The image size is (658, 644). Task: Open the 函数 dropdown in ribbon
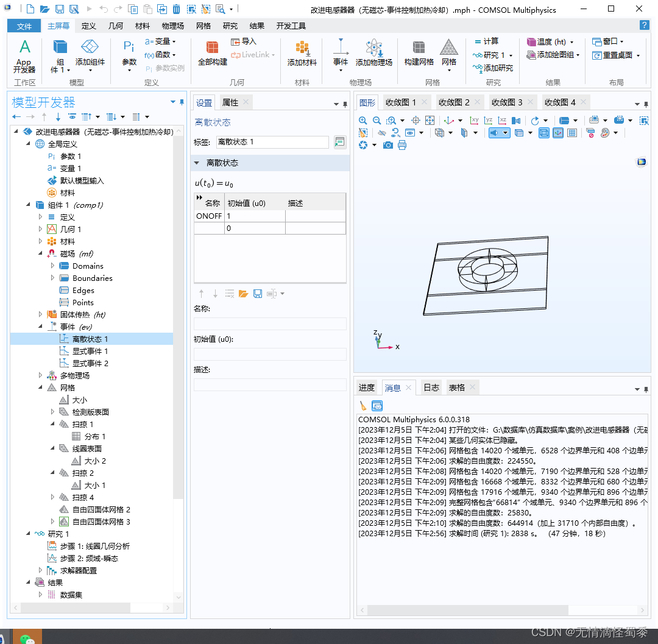160,55
